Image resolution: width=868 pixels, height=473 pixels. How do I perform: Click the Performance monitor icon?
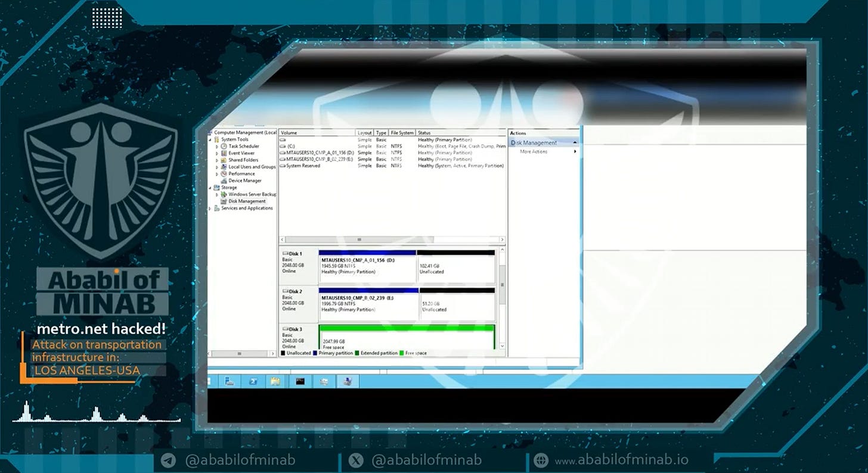point(224,173)
